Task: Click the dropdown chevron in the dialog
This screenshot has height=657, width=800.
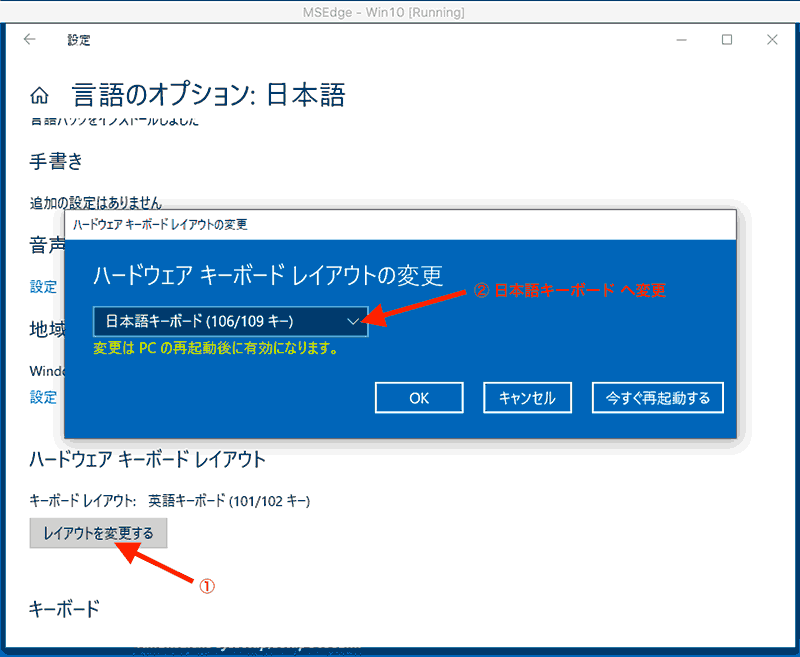Action: 355,323
